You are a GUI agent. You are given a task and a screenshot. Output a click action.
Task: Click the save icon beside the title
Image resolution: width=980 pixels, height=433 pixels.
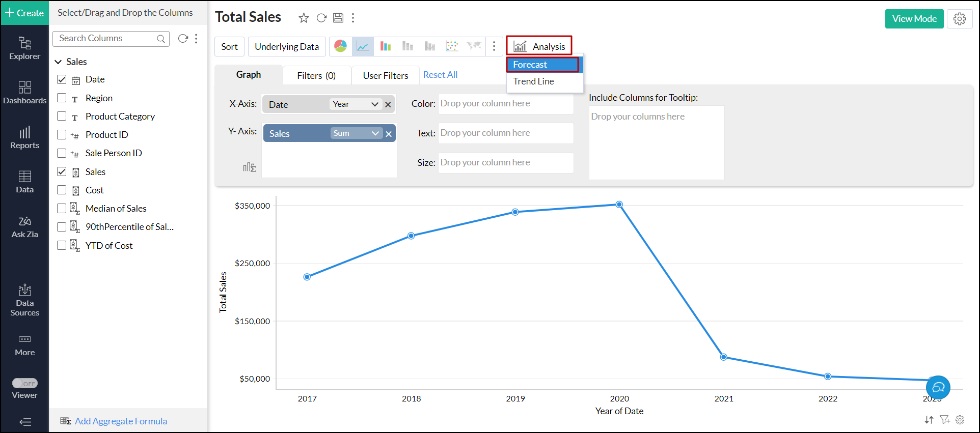coord(338,18)
